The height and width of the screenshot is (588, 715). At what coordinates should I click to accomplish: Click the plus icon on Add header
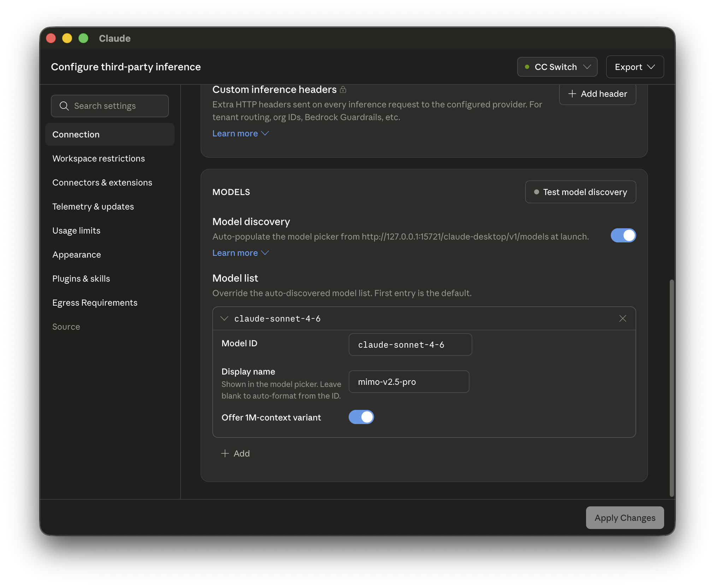point(572,94)
